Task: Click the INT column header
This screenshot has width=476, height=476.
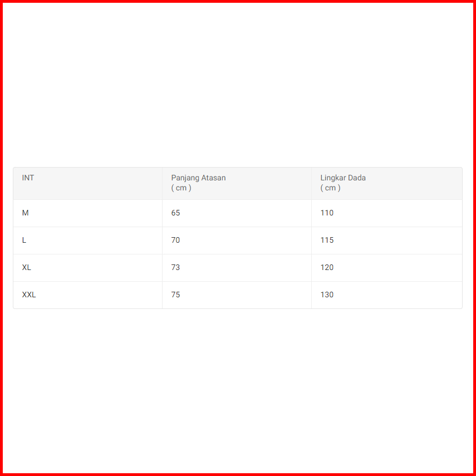Action: click(28, 178)
